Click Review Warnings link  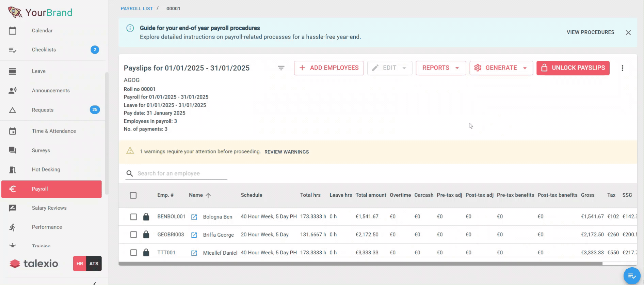(x=287, y=152)
